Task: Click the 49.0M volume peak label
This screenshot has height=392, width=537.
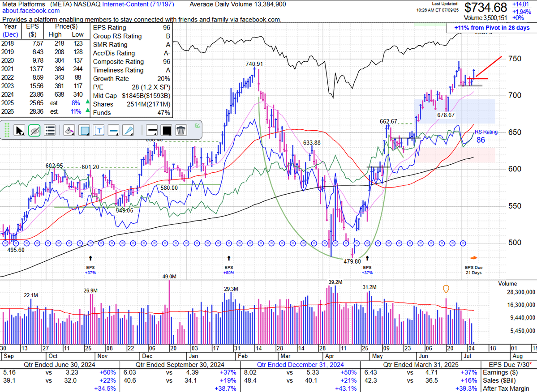Action: (169, 277)
